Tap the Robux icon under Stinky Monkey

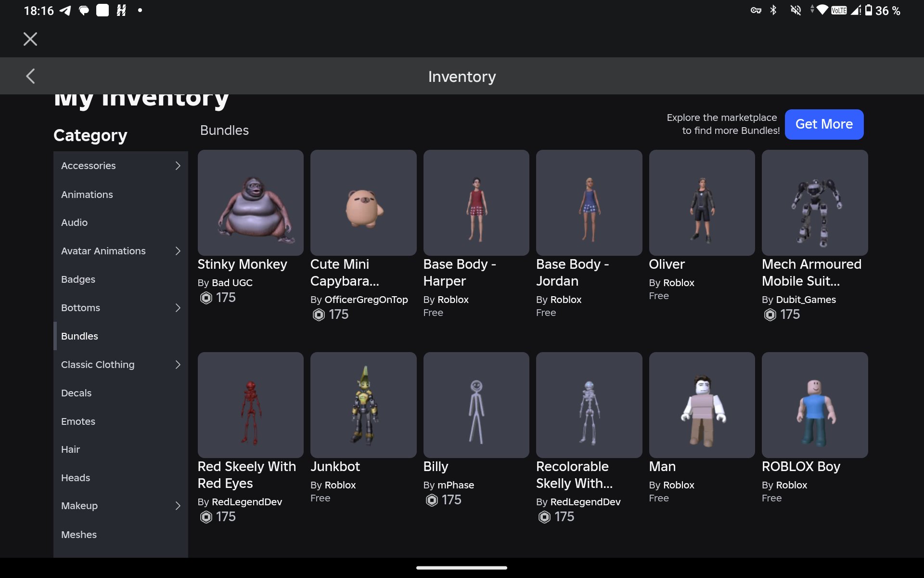[x=206, y=298]
